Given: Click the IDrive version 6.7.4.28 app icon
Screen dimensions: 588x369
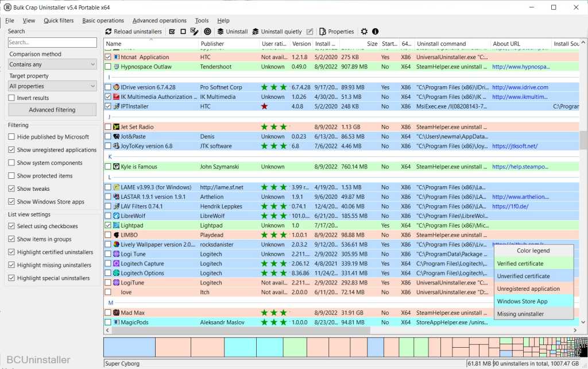Looking at the screenshot, I should pos(116,87).
